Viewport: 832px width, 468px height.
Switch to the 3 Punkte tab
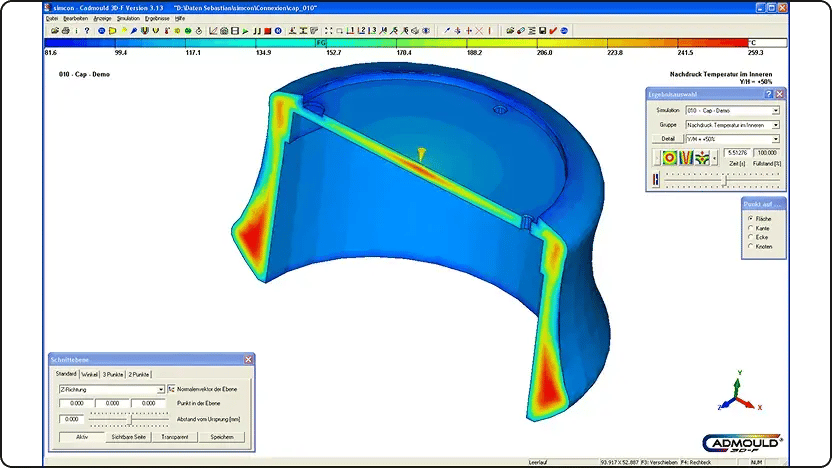pyautogui.click(x=112, y=375)
